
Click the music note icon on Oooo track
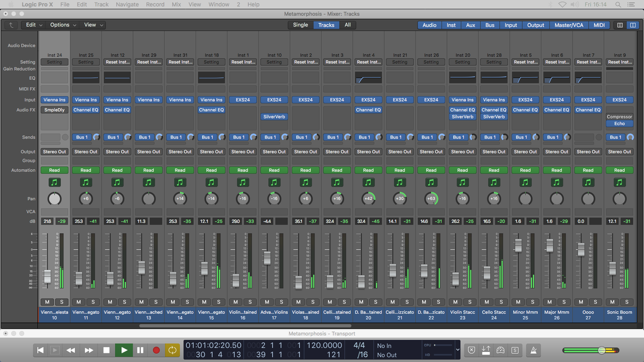tap(588, 183)
